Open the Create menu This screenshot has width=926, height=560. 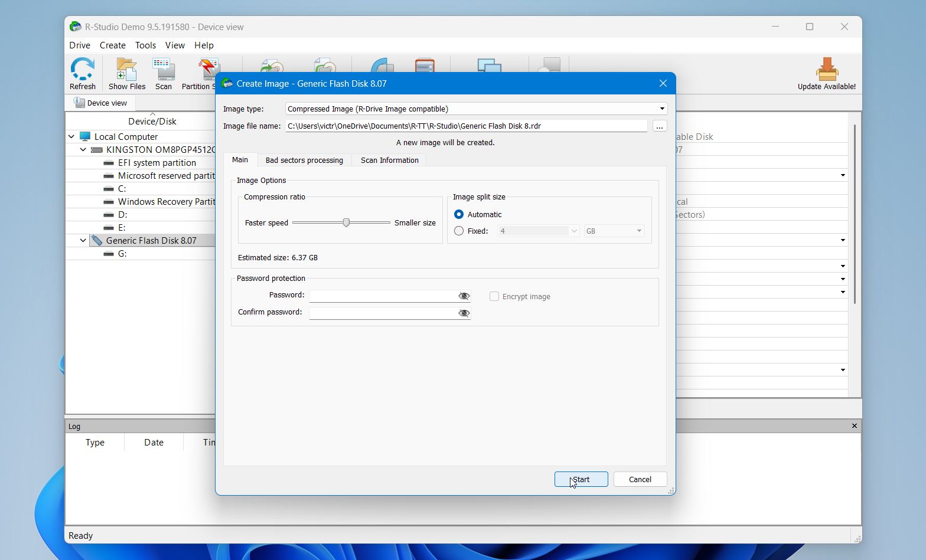tap(113, 45)
